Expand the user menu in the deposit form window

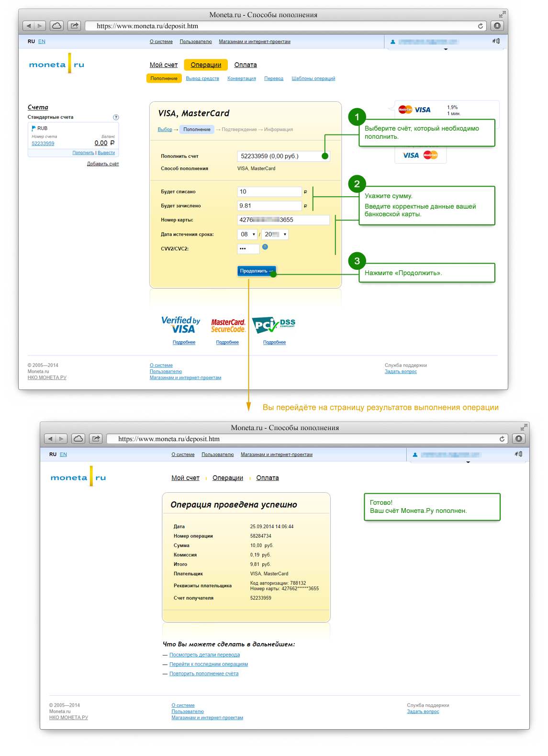click(x=446, y=49)
